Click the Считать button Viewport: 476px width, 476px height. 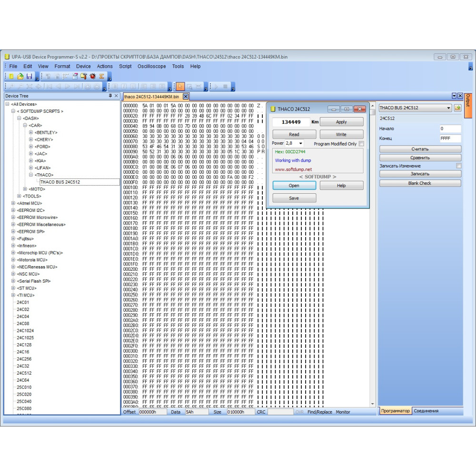(420, 149)
